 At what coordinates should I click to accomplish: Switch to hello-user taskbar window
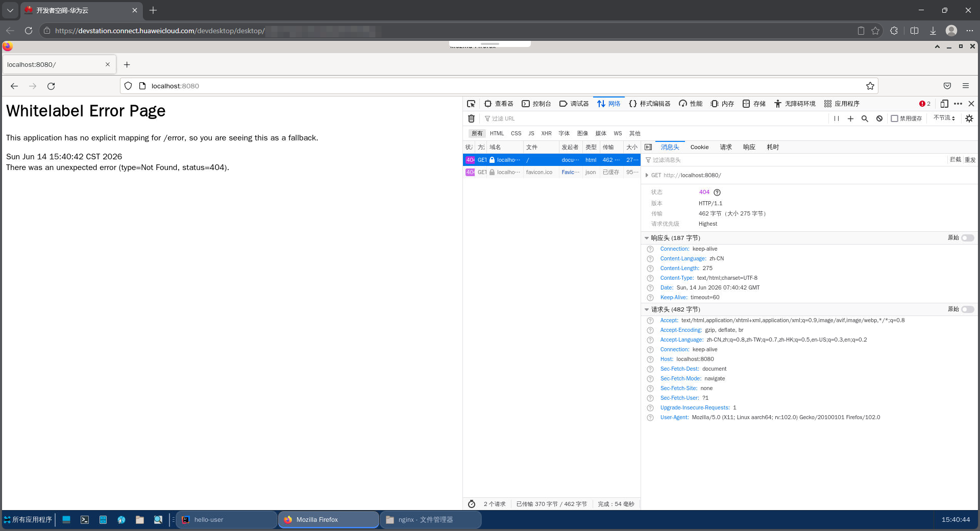[x=227, y=520]
